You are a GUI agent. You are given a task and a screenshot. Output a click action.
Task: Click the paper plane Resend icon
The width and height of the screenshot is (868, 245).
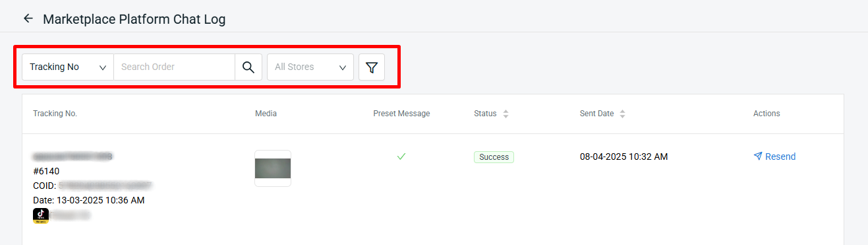(757, 157)
